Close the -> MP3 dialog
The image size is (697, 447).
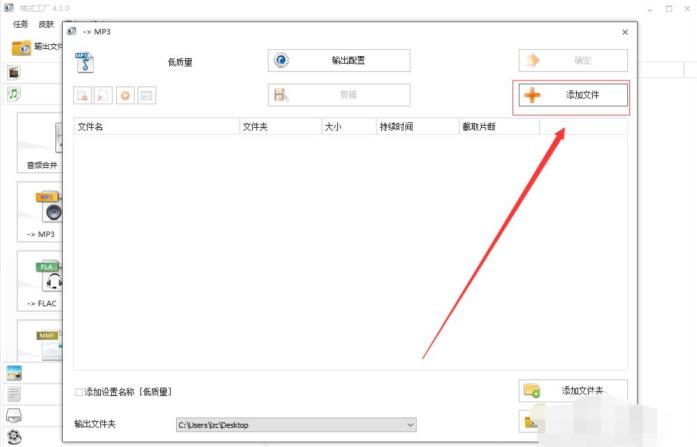[625, 32]
